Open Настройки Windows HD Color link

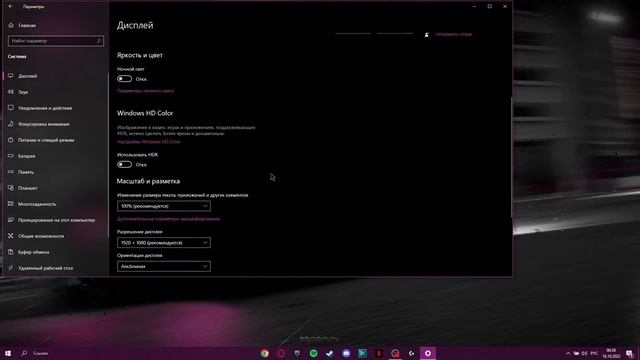(149, 142)
